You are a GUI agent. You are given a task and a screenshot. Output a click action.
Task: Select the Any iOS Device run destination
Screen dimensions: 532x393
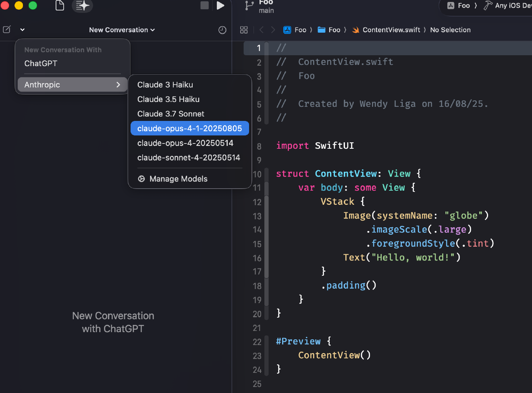512,6
